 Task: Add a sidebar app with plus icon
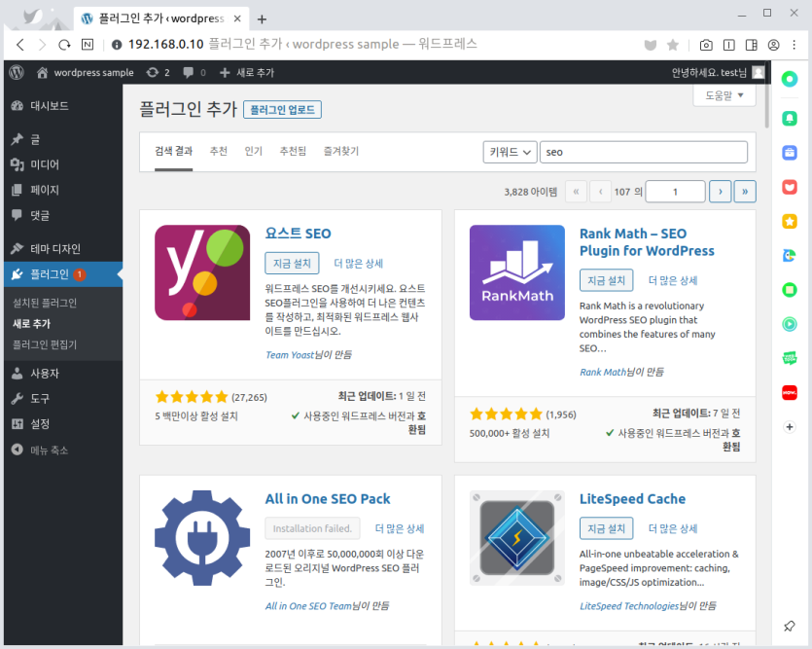790,427
